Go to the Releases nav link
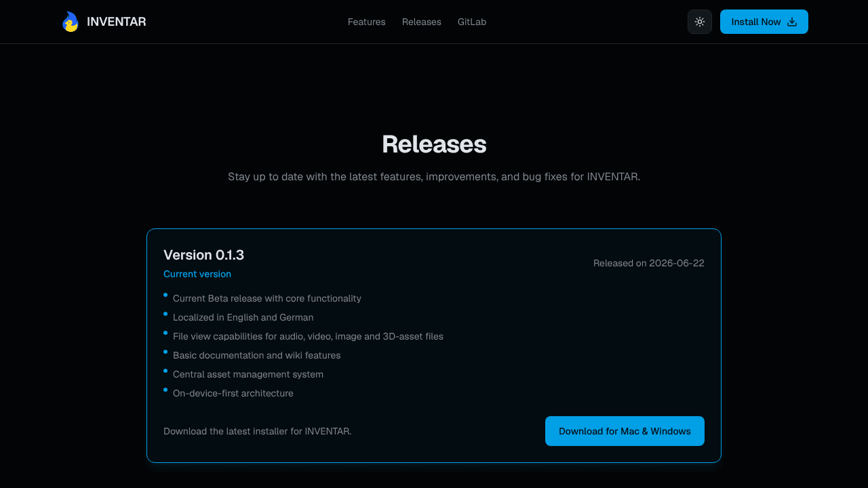The image size is (868, 488). [x=422, y=22]
